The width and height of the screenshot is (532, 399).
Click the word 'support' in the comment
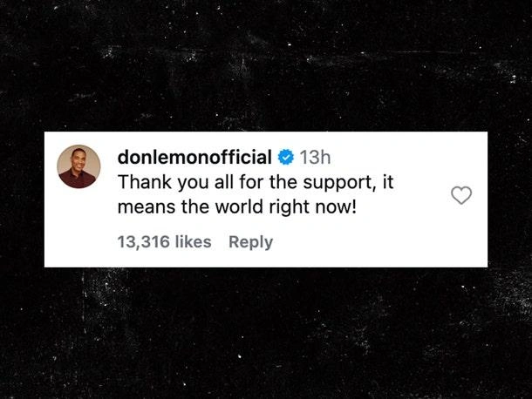[x=338, y=184]
